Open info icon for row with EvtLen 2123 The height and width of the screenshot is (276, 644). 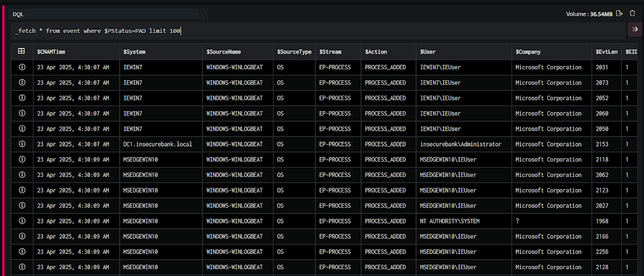pos(22,190)
